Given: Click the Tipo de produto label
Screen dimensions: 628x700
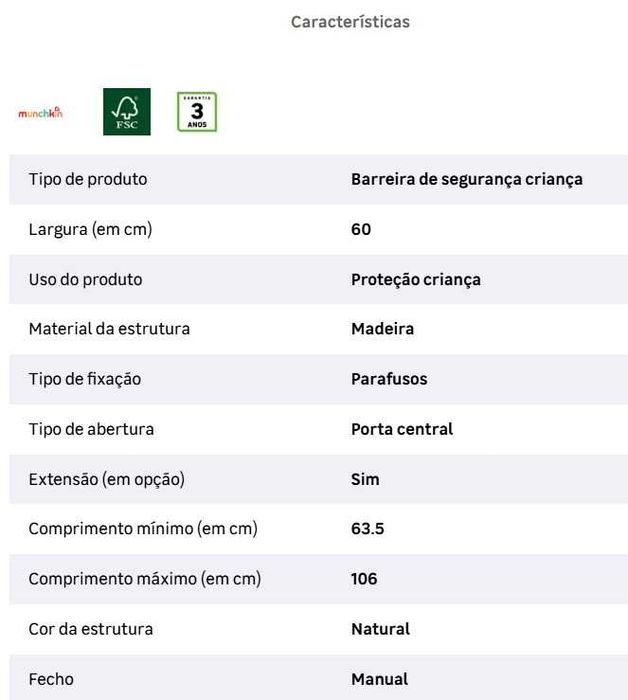Looking at the screenshot, I should click(x=88, y=179).
